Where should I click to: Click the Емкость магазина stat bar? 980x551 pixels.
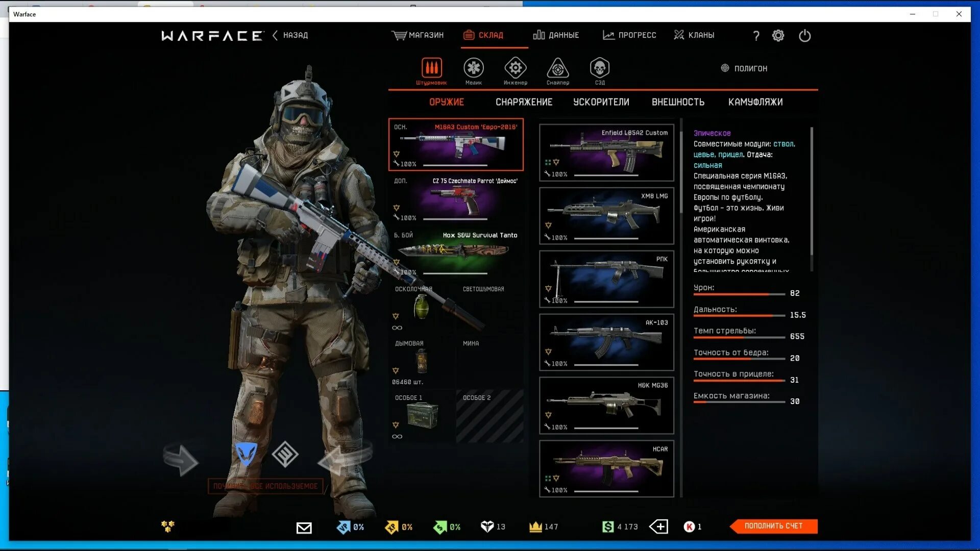[739, 402]
